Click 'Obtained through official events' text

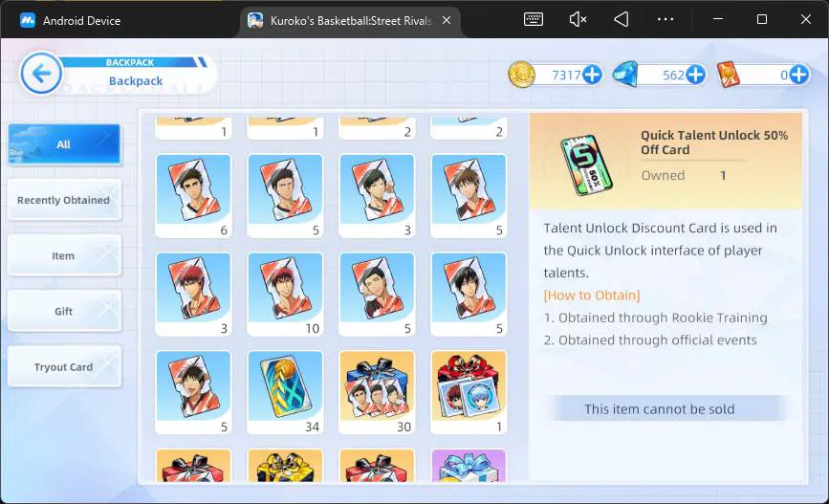[x=650, y=340]
